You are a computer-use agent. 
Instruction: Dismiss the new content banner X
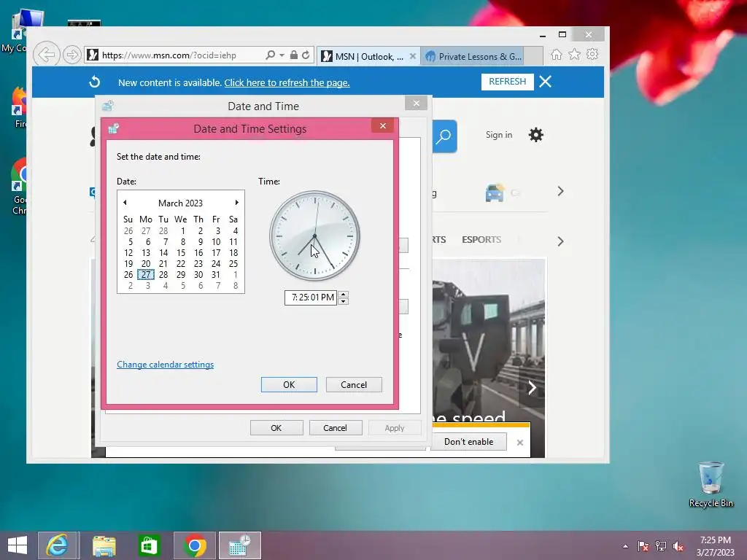(x=546, y=82)
